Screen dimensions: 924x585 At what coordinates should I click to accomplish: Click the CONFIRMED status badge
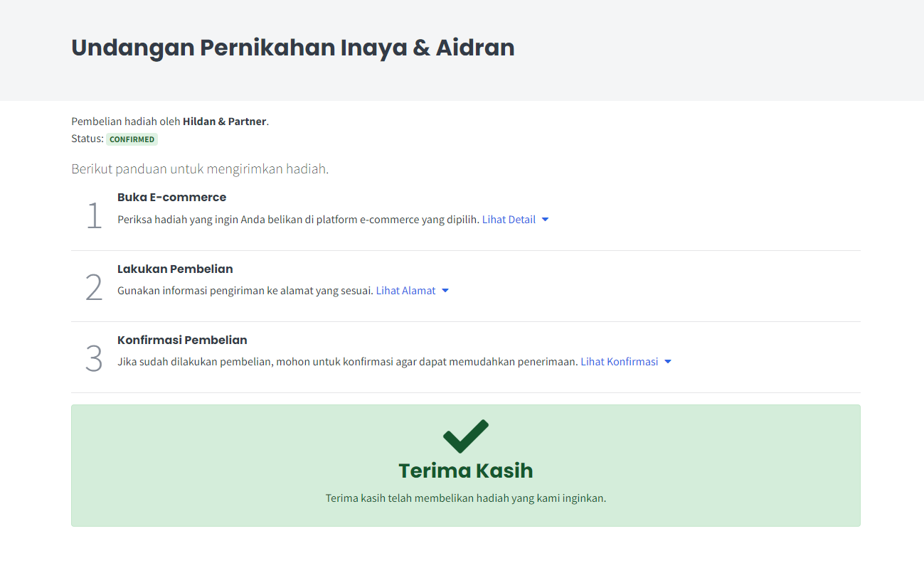pyautogui.click(x=132, y=139)
